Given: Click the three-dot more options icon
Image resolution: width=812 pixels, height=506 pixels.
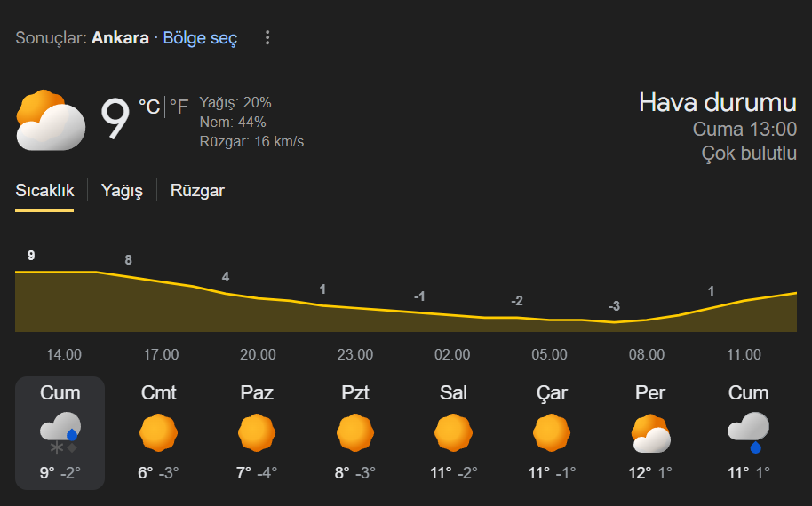Looking at the screenshot, I should pyautogui.click(x=267, y=38).
